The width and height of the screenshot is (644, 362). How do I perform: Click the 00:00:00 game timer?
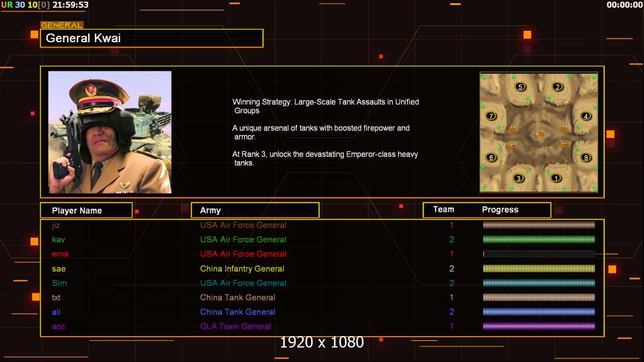pos(625,5)
